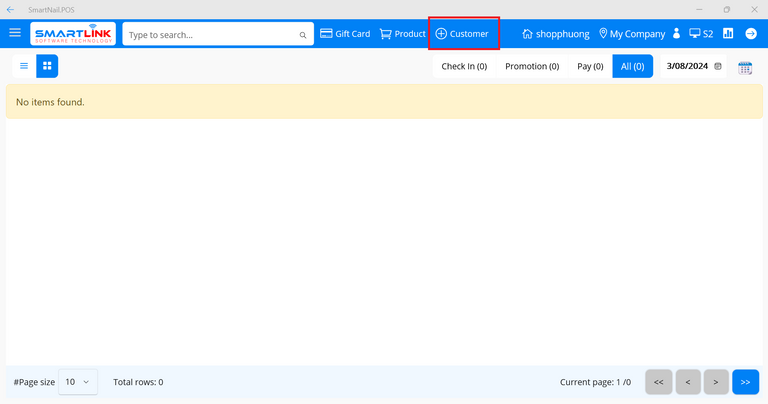
Task: Open the hamburger menu
Action: point(15,33)
